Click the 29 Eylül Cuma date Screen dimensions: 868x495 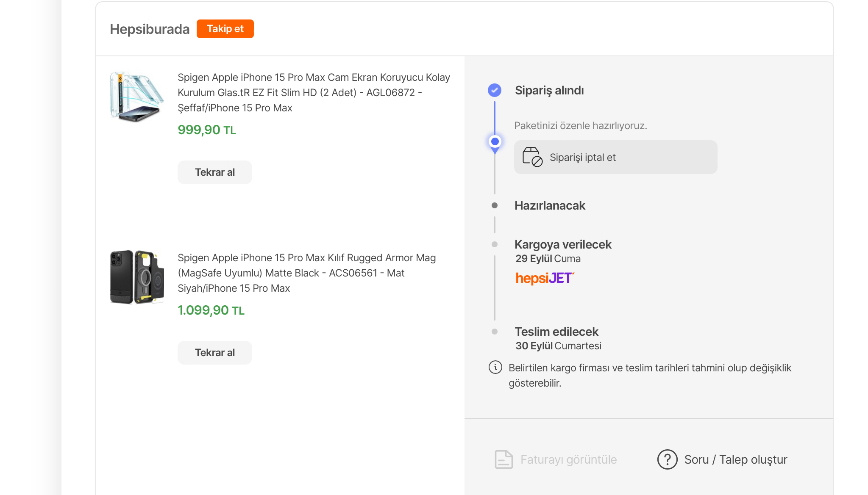pos(548,258)
